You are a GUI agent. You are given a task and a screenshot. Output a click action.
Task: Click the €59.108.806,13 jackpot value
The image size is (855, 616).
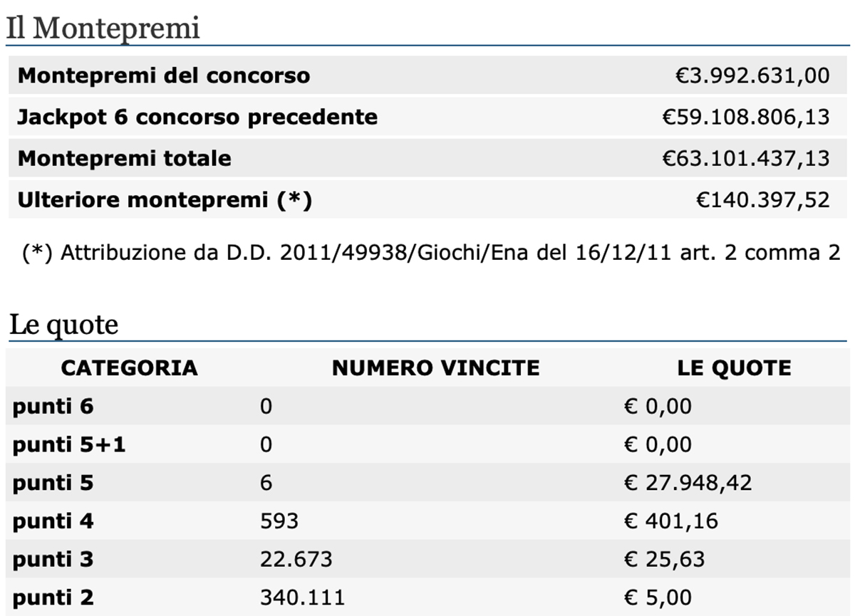point(746,117)
